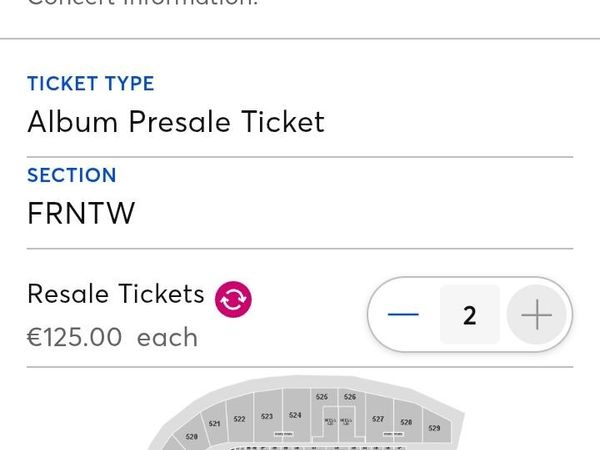Select section 526 on the seat map
The width and height of the screenshot is (600, 450).
coord(350,397)
